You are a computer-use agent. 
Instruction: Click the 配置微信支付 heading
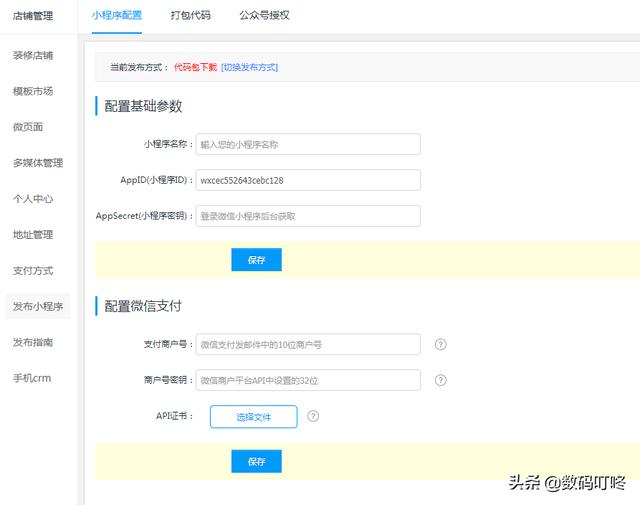pyautogui.click(x=143, y=306)
